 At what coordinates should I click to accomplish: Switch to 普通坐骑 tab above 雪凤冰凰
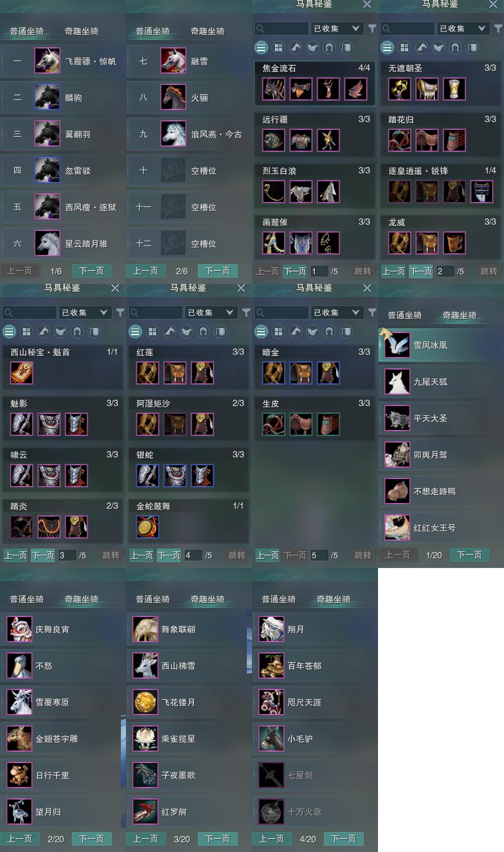coord(405,315)
